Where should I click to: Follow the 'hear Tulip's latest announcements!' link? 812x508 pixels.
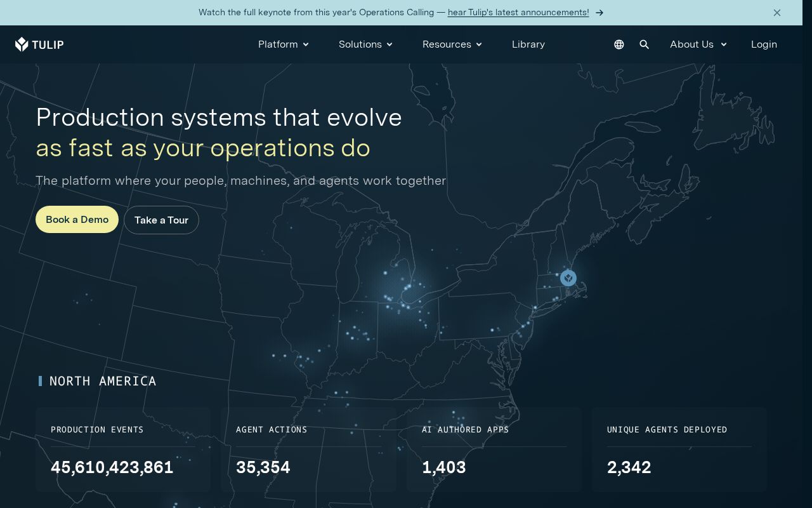click(x=518, y=13)
